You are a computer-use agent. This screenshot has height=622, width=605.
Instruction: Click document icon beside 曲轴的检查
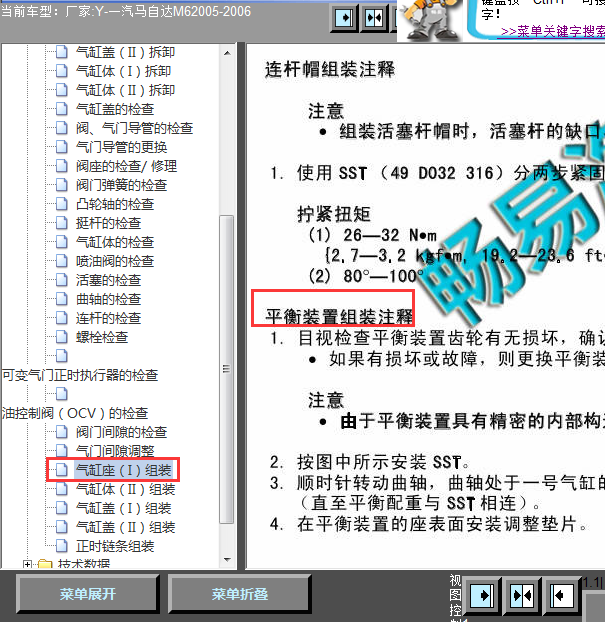61,299
